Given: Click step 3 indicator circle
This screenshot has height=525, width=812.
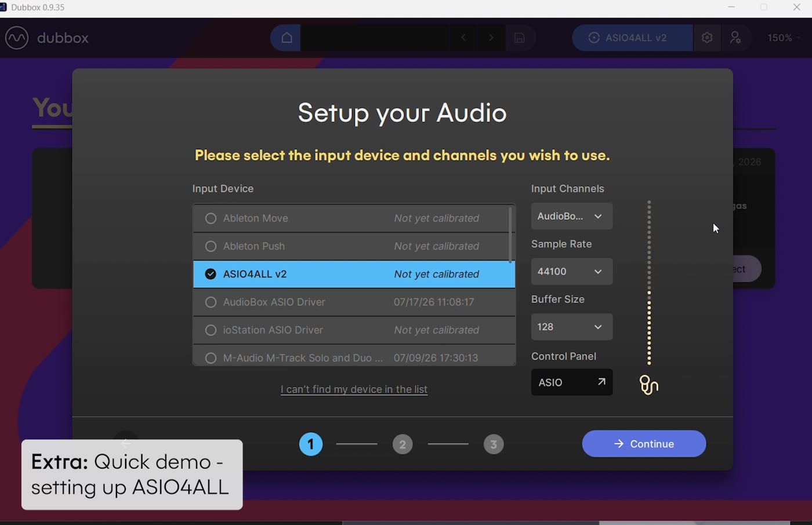Looking at the screenshot, I should point(494,444).
